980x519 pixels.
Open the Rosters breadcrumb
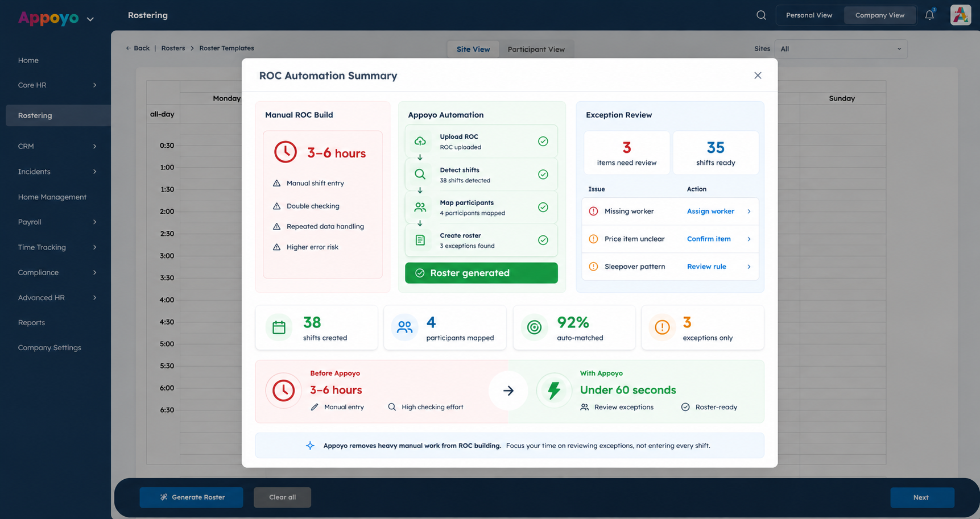click(x=173, y=48)
